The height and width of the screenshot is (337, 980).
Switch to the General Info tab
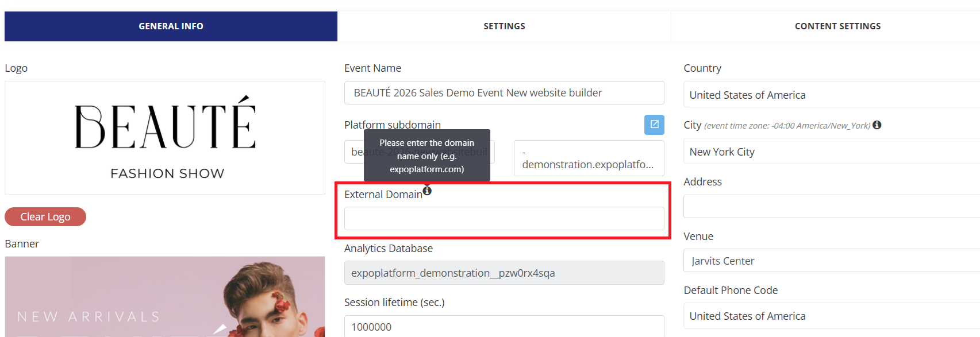[171, 26]
